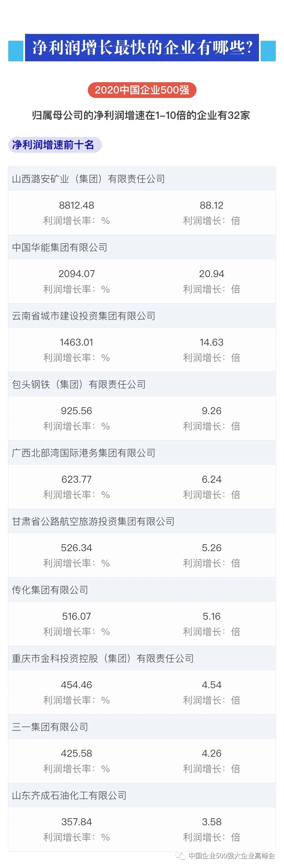Click the 20.94 profit multiple value
Screen dimensions: 284x868
(x=211, y=274)
